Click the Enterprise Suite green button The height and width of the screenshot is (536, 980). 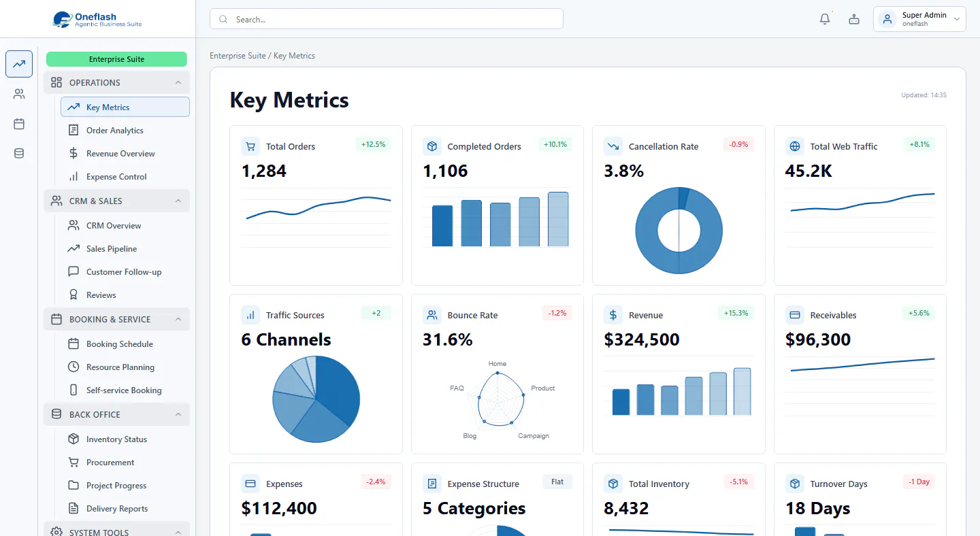click(x=116, y=59)
